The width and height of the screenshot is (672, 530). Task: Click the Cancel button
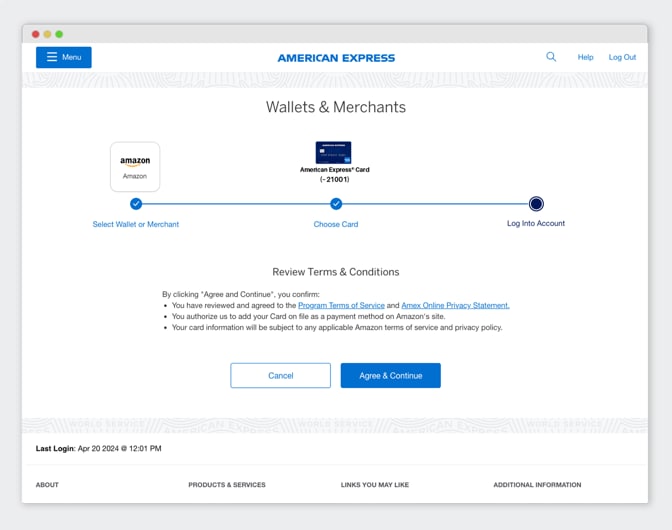click(280, 375)
